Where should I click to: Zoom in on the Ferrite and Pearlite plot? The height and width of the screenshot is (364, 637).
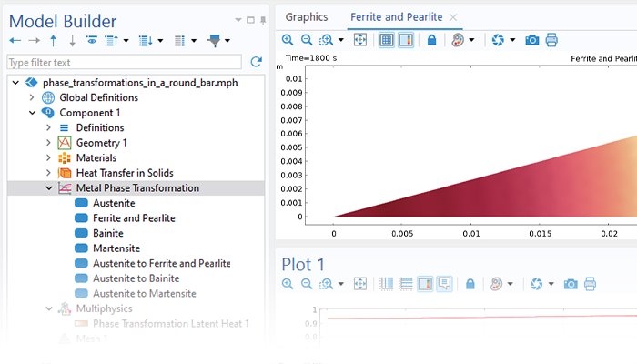click(x=288, y=40)
